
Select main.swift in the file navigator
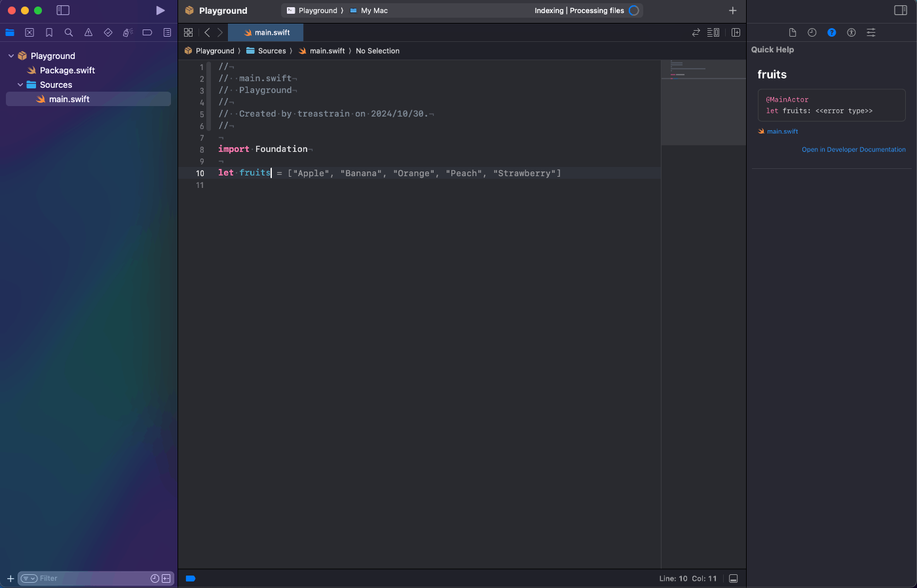coord(88,99)
